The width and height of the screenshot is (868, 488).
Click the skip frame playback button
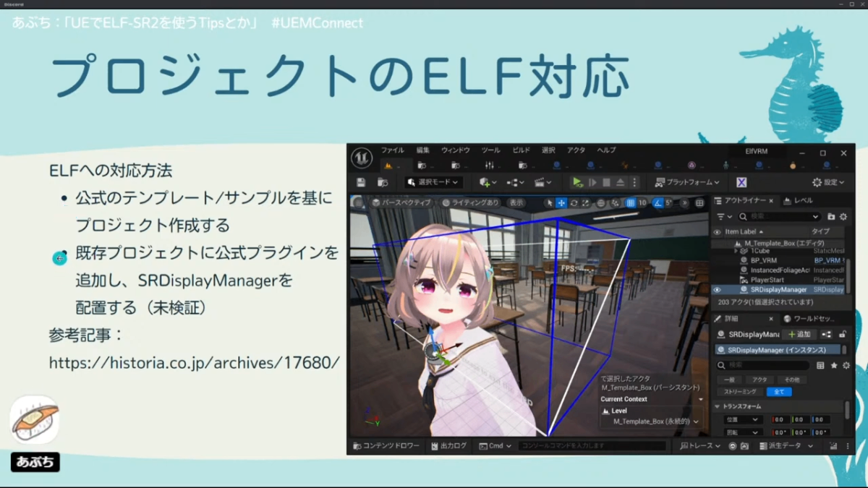click(x=592, y=182)
